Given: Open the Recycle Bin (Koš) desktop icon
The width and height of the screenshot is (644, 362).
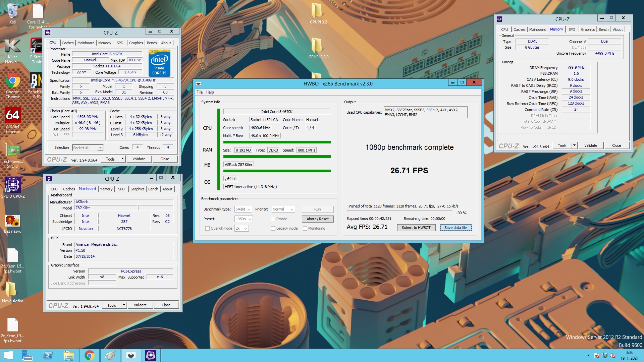Looking at the screenshot, I should click(x=12, y=13).
